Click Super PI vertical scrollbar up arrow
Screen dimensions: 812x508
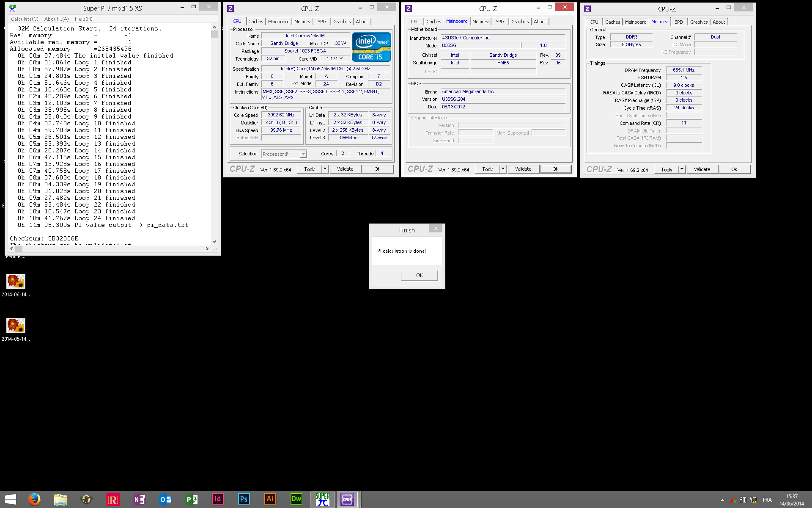pyautogui.click(x=214, y=27)
